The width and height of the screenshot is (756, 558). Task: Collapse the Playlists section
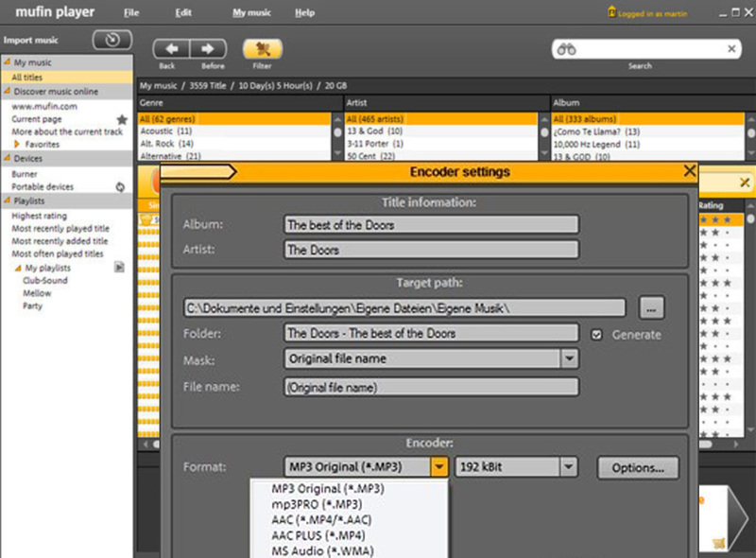click(x=8, y=200)
